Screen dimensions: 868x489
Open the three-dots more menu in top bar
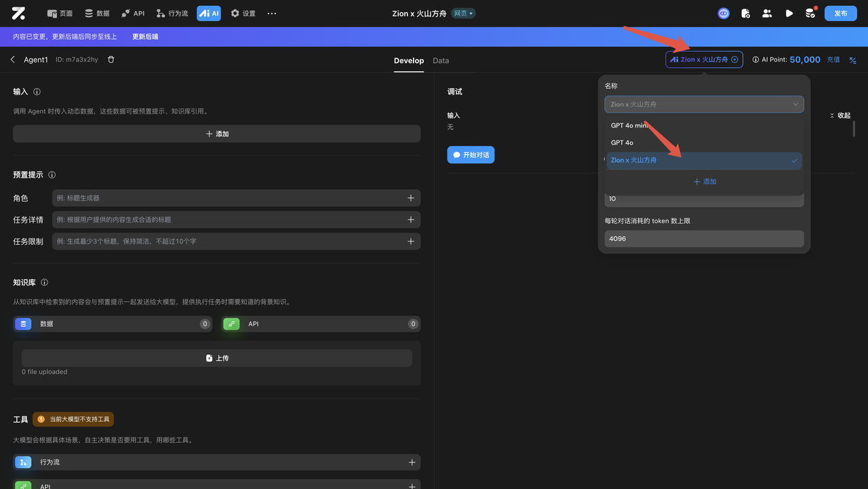coord(272,13)
